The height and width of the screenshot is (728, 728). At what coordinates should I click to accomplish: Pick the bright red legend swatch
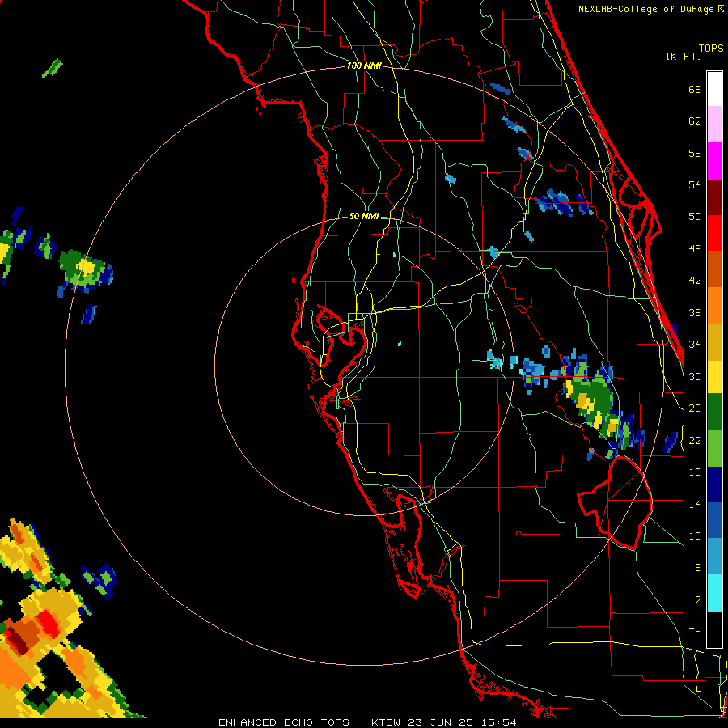click(714, 233)
